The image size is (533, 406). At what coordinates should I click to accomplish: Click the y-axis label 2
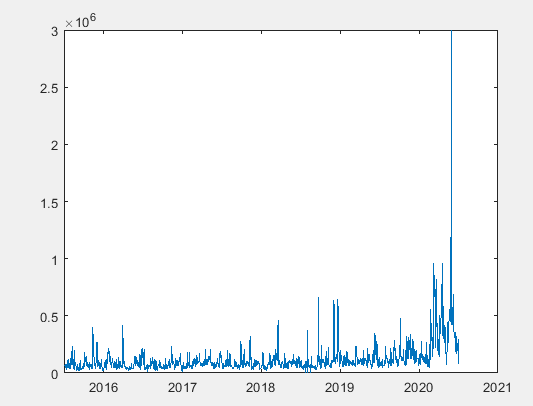click(x=54, y=146)
